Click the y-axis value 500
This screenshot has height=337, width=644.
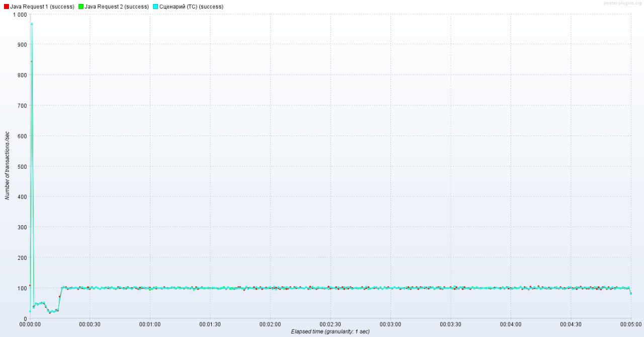(x=22, y=167)
